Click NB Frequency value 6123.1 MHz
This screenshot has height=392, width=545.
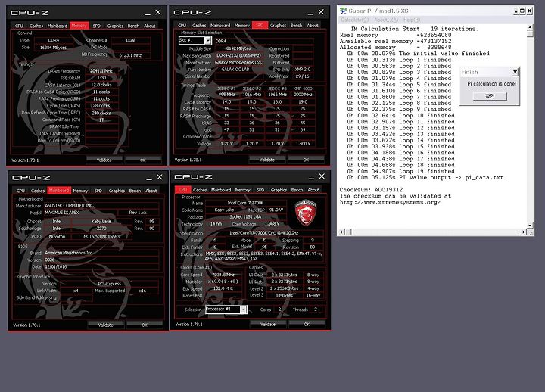pyautogui.click(x=130, y=55)
